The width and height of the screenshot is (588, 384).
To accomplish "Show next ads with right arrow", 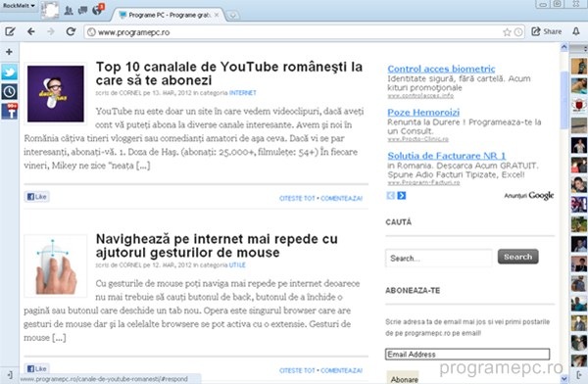I will [402, 195].
